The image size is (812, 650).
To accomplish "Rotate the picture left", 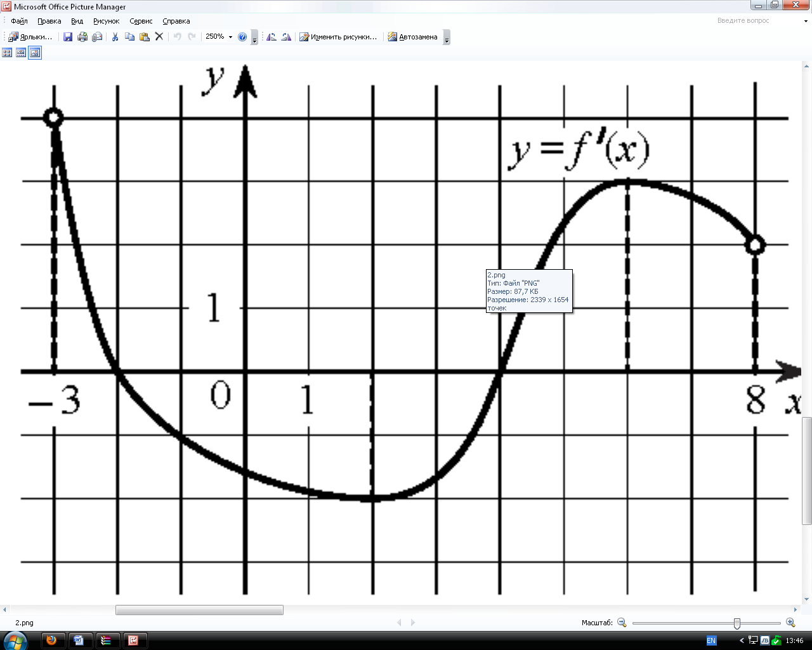I will [x=272, y=37].
